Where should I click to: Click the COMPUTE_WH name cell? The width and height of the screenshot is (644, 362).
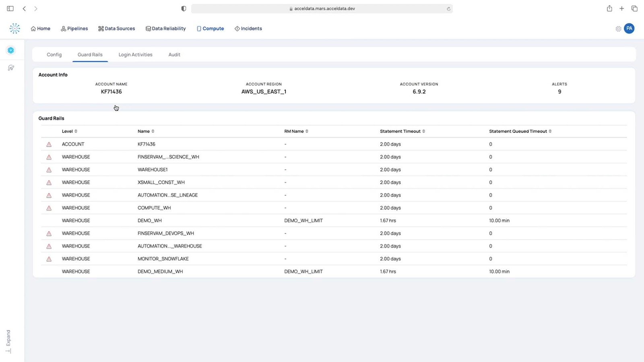point(154,208)
